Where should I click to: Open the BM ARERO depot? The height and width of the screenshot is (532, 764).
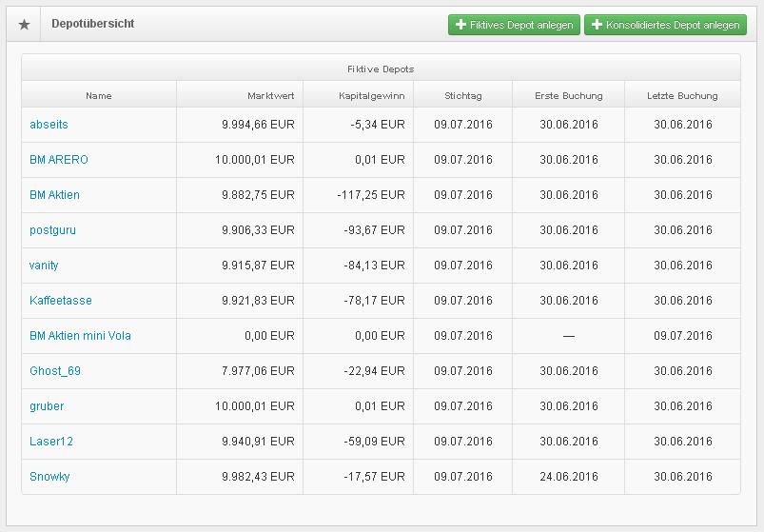[x=59, y=160]
